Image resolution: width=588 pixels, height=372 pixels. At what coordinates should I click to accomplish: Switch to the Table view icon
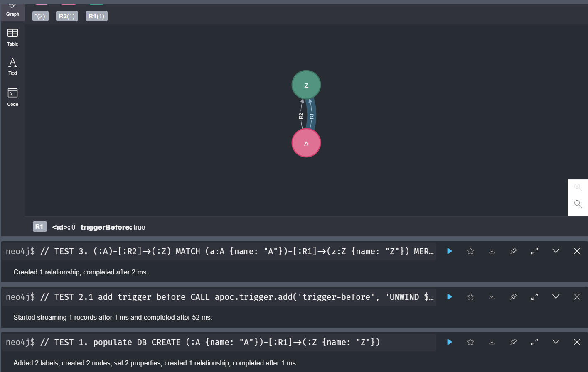[x=12, y=37]
